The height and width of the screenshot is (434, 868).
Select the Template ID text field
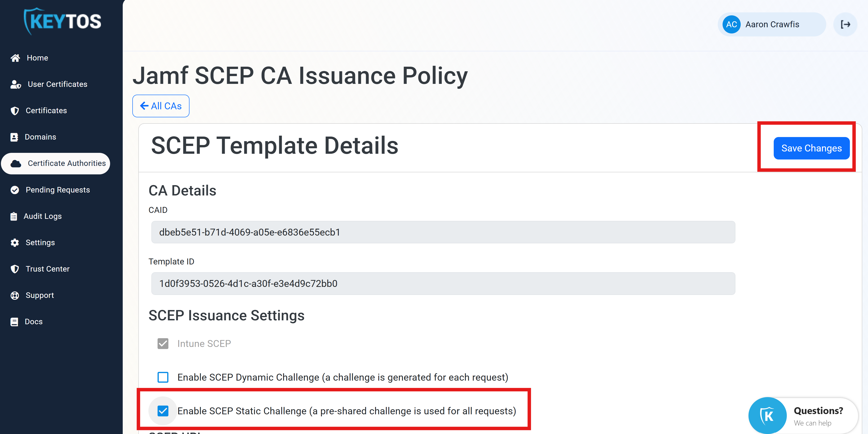443,283
